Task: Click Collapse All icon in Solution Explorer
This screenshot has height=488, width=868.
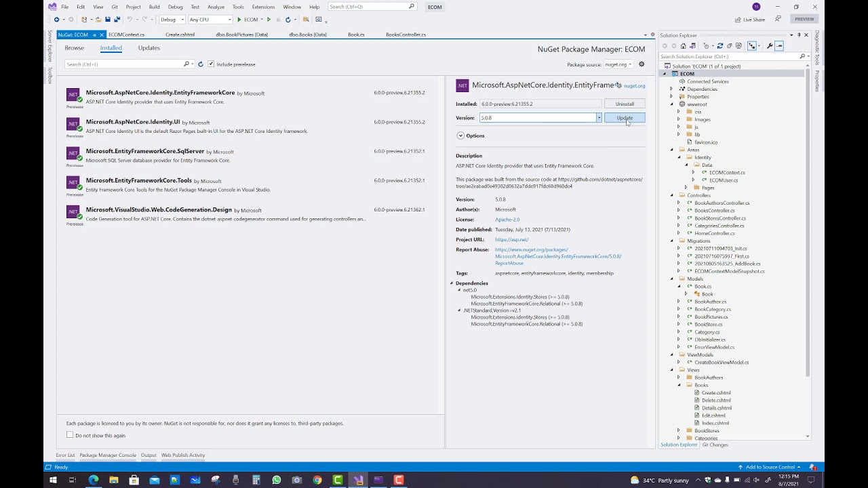Action: (730, 46)
